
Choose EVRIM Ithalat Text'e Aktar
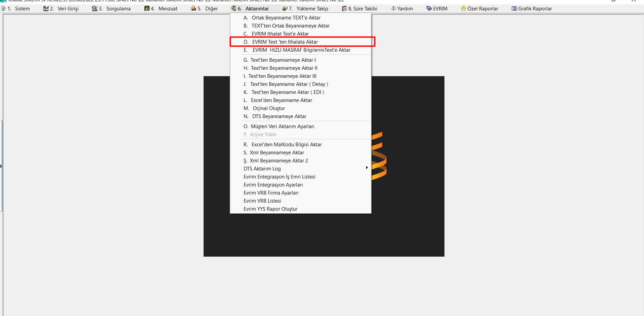pyautogui.click(x=301, y=34)
